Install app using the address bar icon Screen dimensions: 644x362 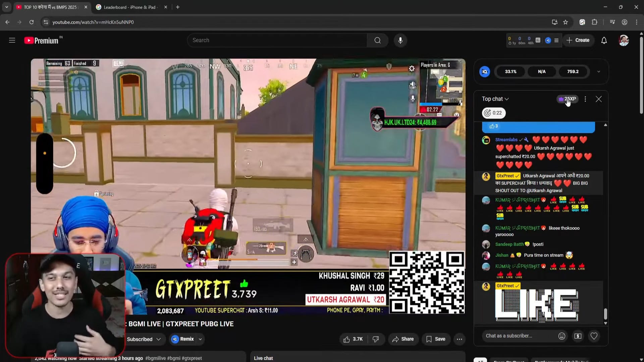click(x=554, y=22)
